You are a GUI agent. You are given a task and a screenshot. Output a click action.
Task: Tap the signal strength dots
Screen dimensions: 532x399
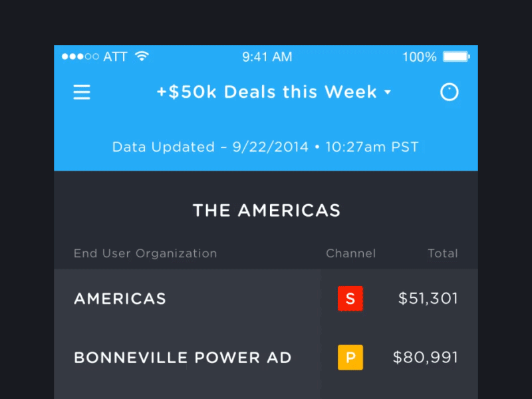[80, 57]
